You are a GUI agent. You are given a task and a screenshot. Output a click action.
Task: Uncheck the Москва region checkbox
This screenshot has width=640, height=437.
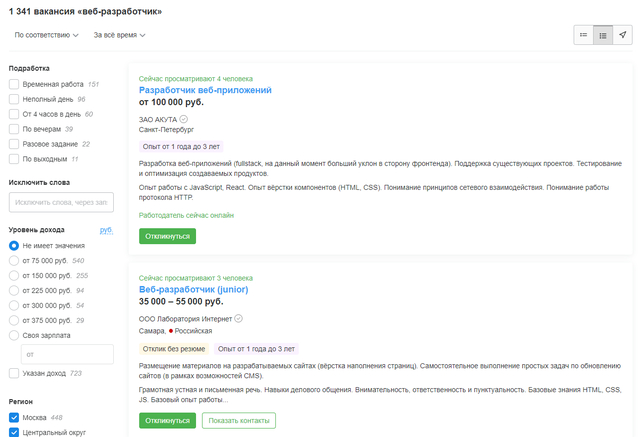pyautogui.click(x=14, y=417)
